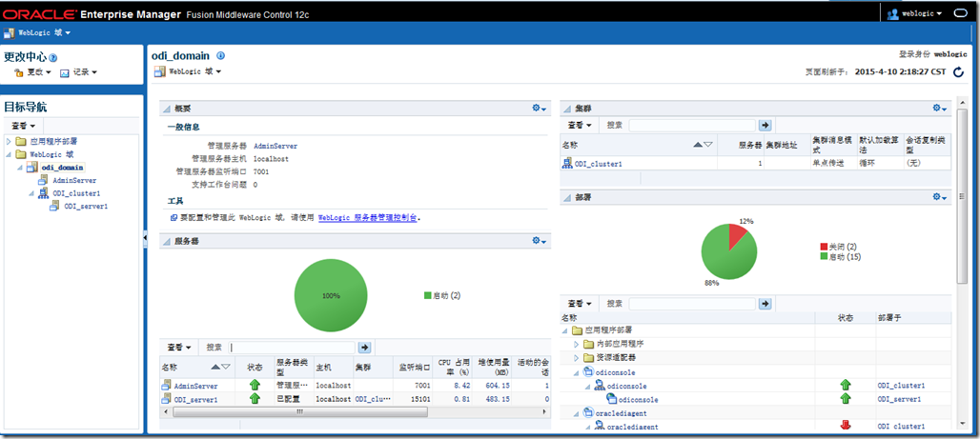Open the 服务器 panel gear options
Screen dimensions: 980x439
(x=539, y=240)
